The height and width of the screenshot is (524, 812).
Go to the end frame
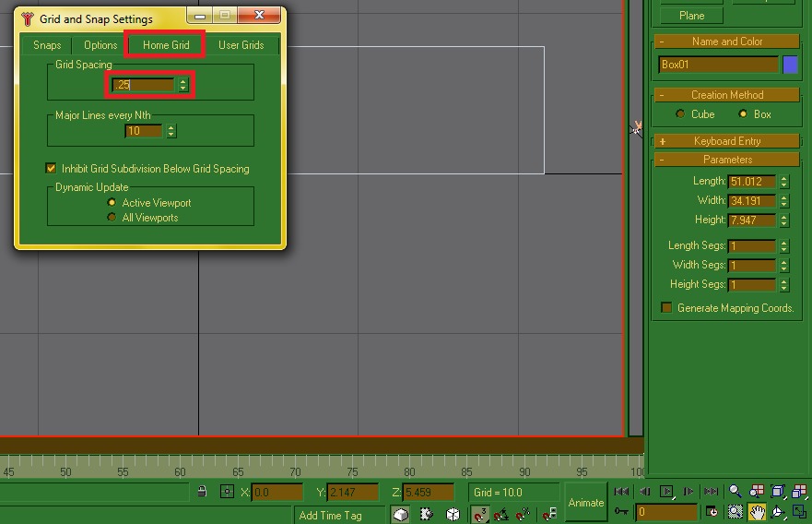[711, 492]
